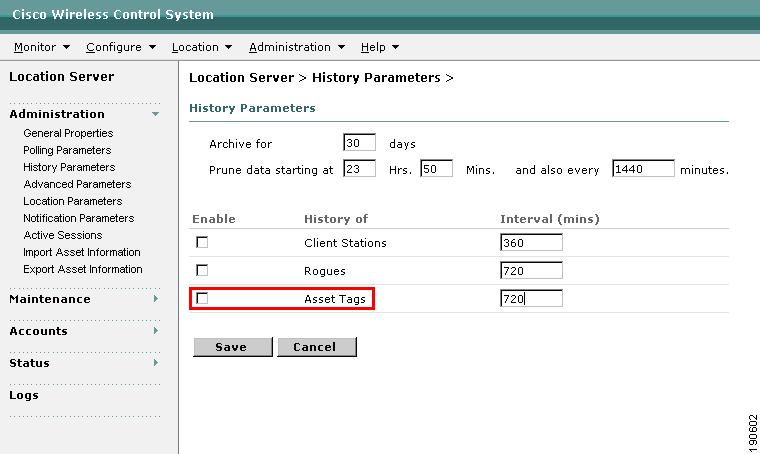This screenshot has height=454, width=760.
Task: Expand the Accounts sidebar section
Action: coord(156,331)
